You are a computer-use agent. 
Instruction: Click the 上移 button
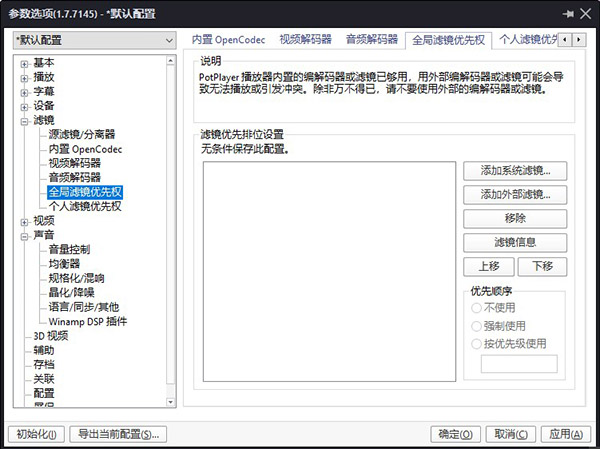point(489,266)
